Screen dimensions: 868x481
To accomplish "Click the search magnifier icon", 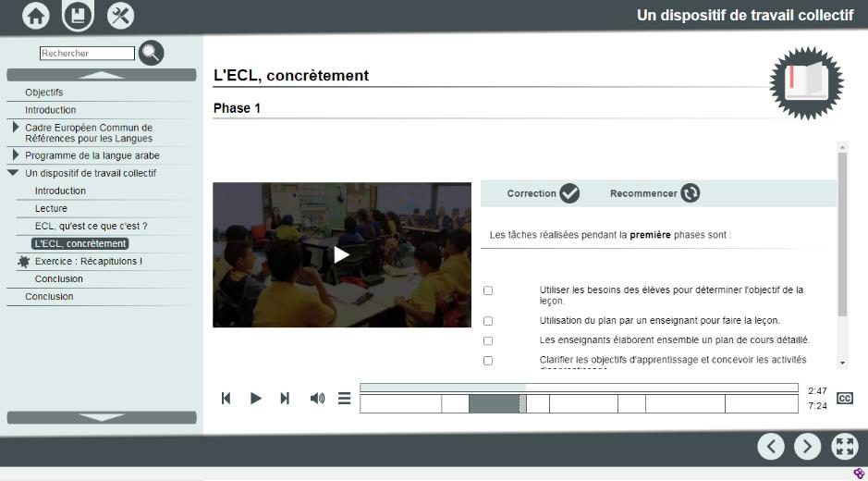I will click(x=151, y=53).
